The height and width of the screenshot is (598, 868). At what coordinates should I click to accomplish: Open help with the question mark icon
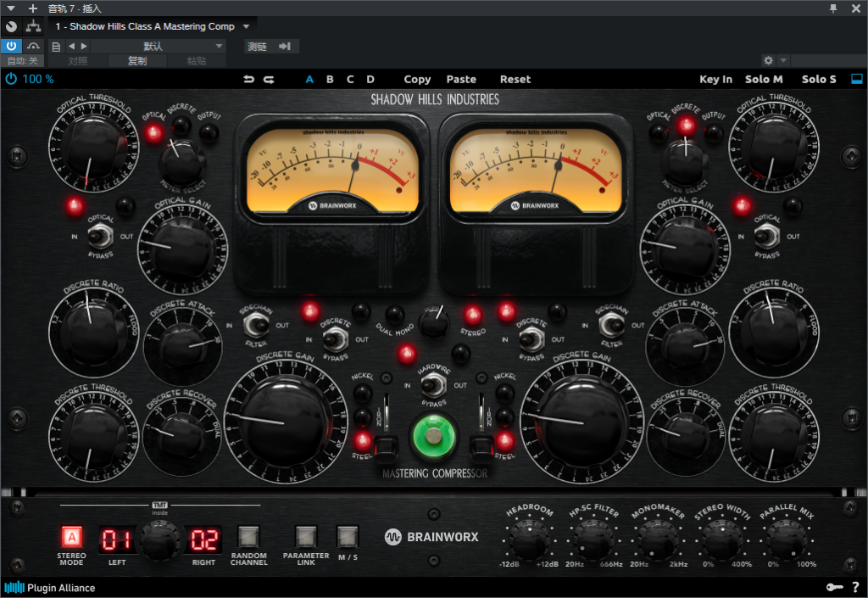855,588
